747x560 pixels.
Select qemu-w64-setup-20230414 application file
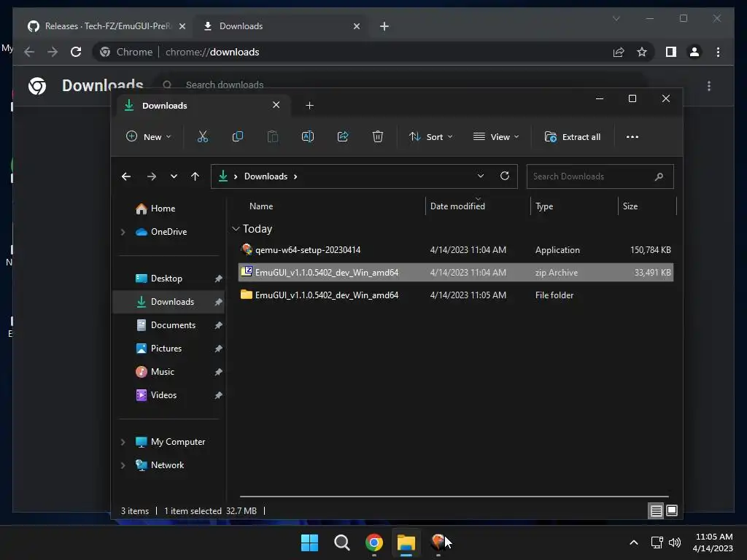coord(455,250)
